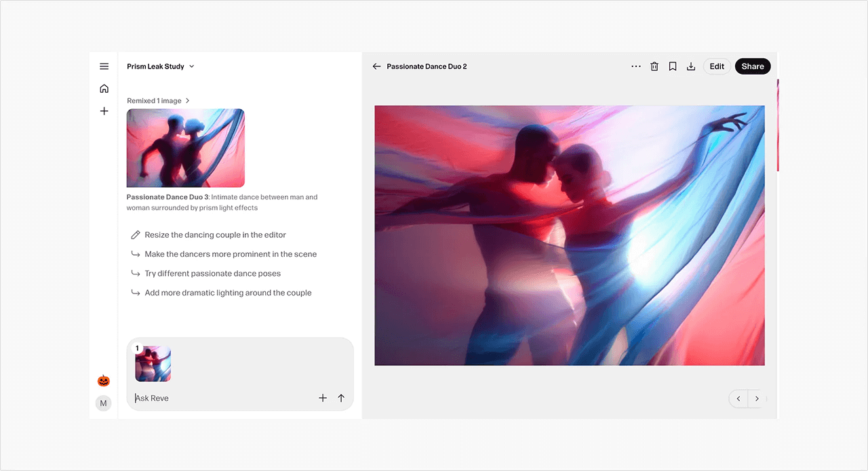Click the Ask Reve input field
This screenshot has height=471, width=868.
(224, 398)
